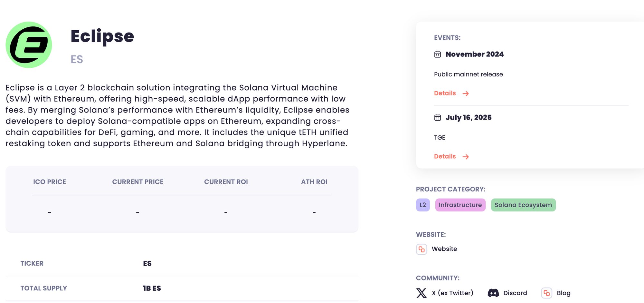Click the PROJECT CATEGORY: heading
644x303 pixels.
click(x=451, y=189)
